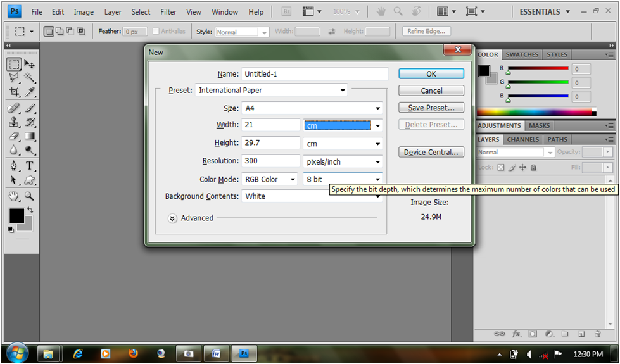Open the Preset dropdown showing International Paper
620x364 pixels.
coord(271,90)
